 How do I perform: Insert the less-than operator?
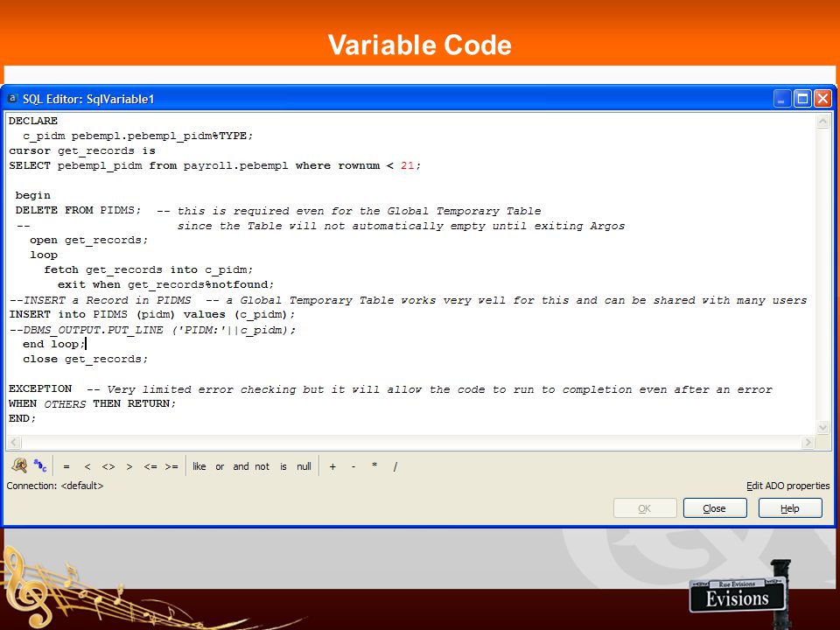[x=87, y=466]
